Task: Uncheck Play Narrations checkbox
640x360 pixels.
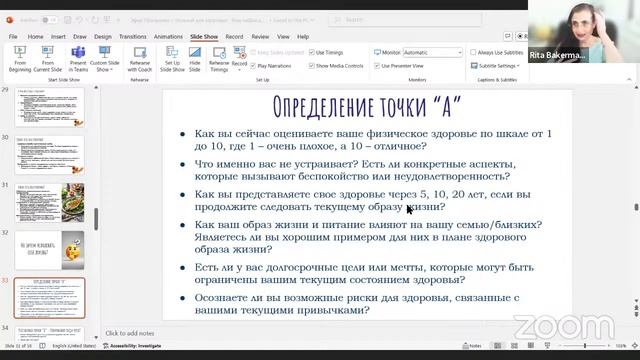Action: (x=253, y=66)
